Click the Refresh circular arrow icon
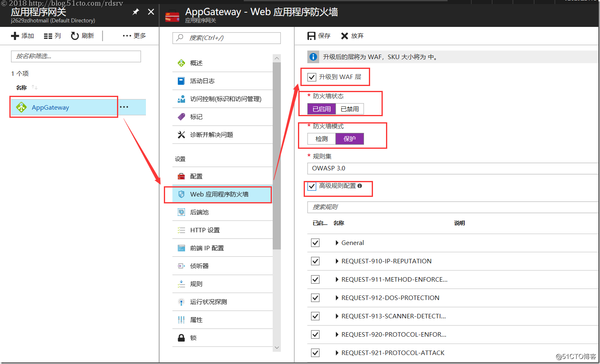Viewport: 600px width, 364px height. 75,36
